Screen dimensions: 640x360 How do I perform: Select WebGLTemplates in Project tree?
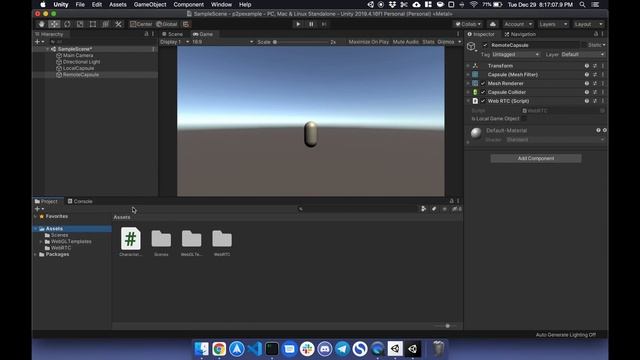(71, 242)
